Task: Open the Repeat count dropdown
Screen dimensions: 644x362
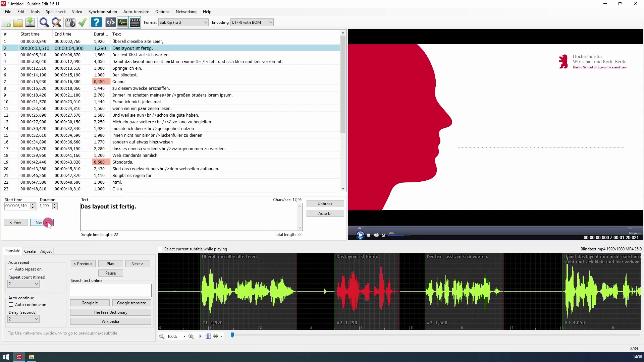Action: pos(23,284)
